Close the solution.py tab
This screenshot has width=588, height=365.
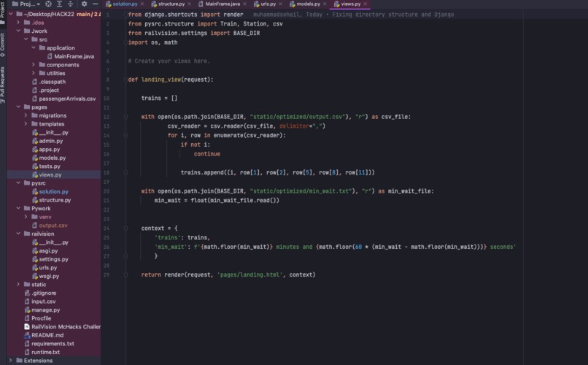tap(142, 4)
